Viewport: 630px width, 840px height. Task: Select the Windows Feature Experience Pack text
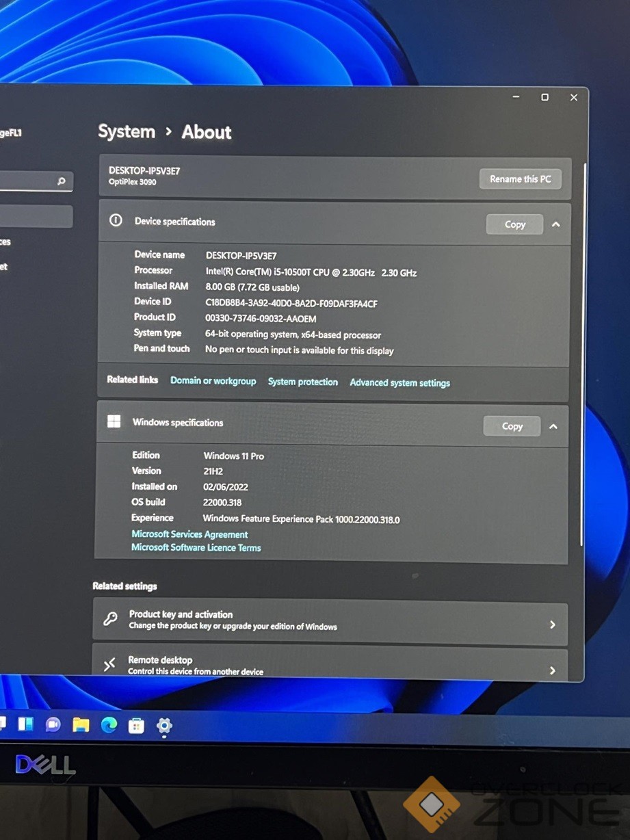coord(301,519)
